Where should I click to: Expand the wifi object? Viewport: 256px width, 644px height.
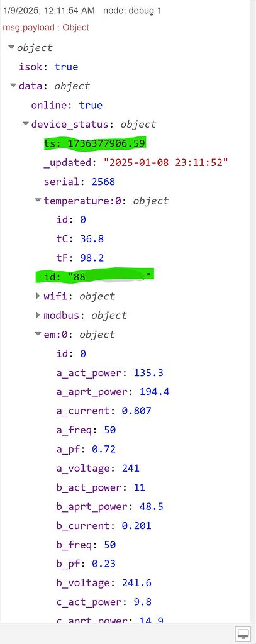[x=38, y=296]
